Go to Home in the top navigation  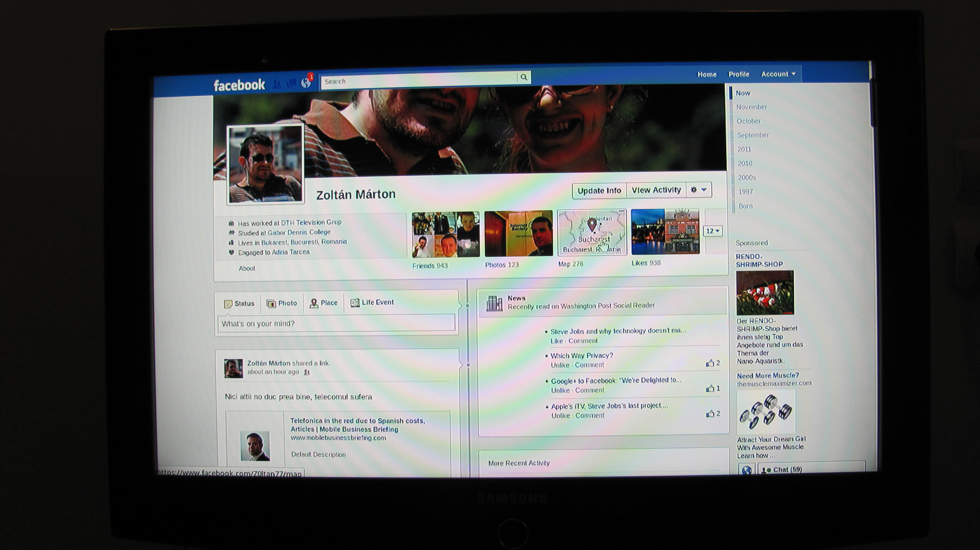pyautogui.click(x=707, y=75)
